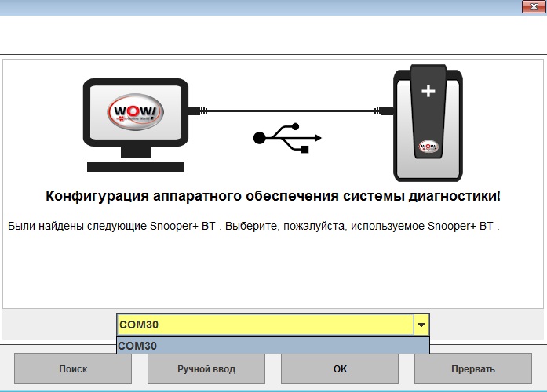The image size is (547, 392).
Task: Select COM30 in the dropdown list
Action: (273, 346)
